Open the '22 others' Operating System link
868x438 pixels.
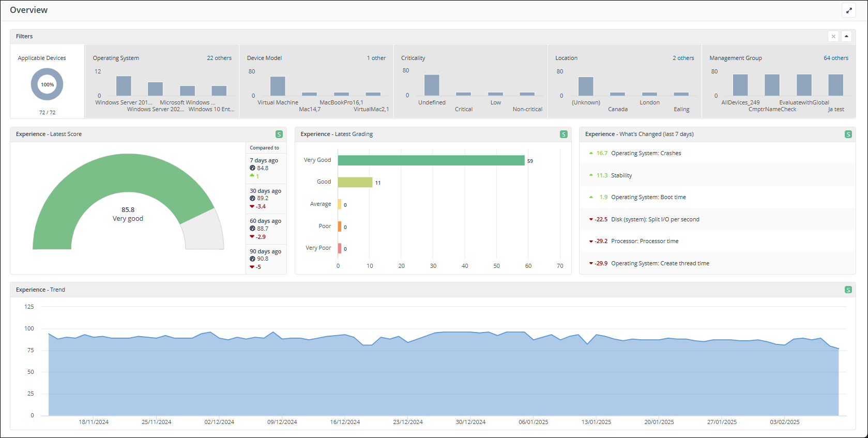click(x=219, y=58)
